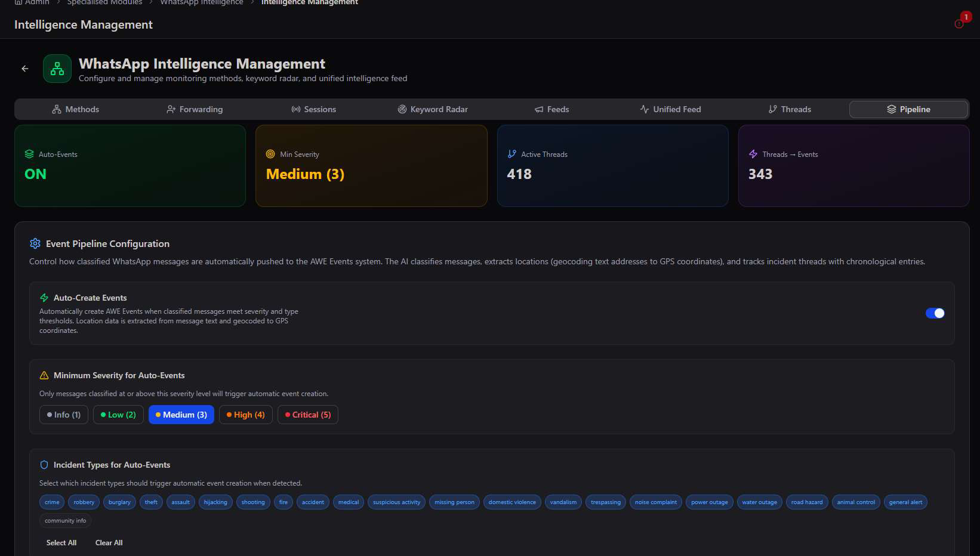This screenshot has width=980, height=556.
Task: Select the Pipeline tab
Action: 908,109
